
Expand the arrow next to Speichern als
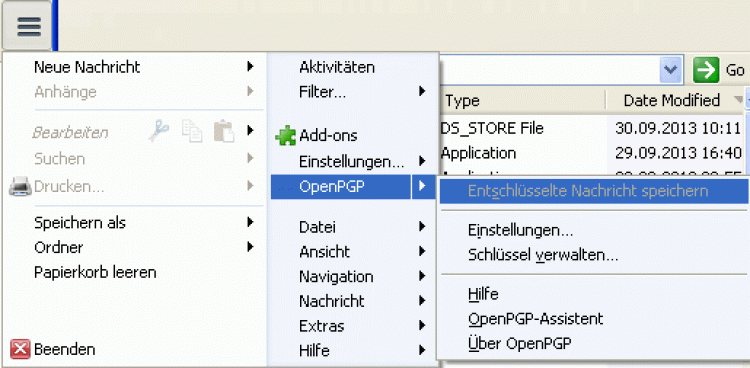(250, 222)
